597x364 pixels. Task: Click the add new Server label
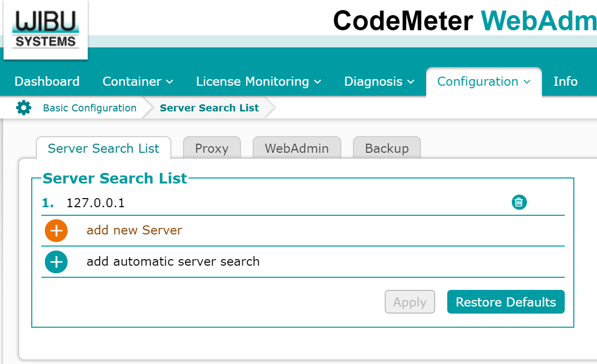click(135, 230)
